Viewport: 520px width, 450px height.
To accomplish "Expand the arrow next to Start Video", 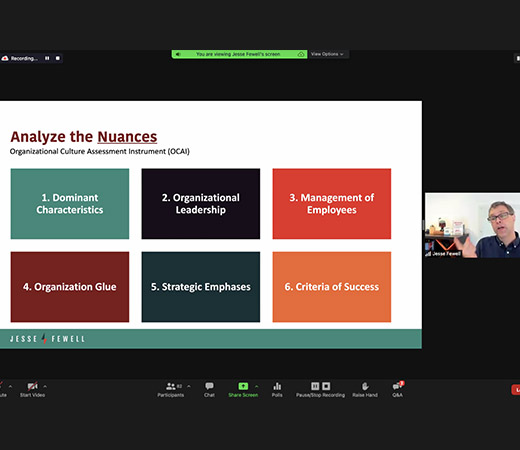I will point(45,386).
